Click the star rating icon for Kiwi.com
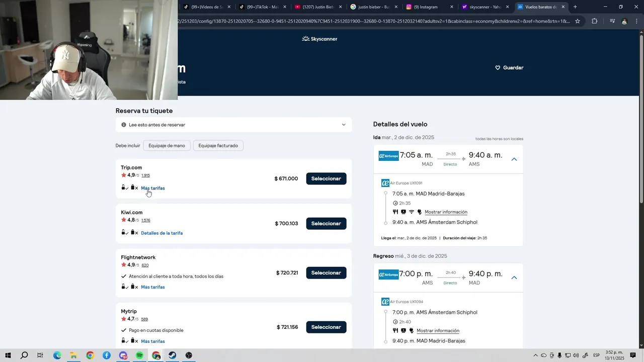Viewport: 644px width, 362px height. coord(124,220)
